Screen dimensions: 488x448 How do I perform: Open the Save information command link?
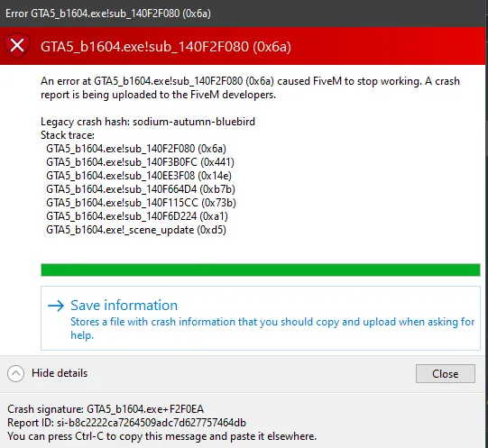pyautogui.click(x=261, y=318)
